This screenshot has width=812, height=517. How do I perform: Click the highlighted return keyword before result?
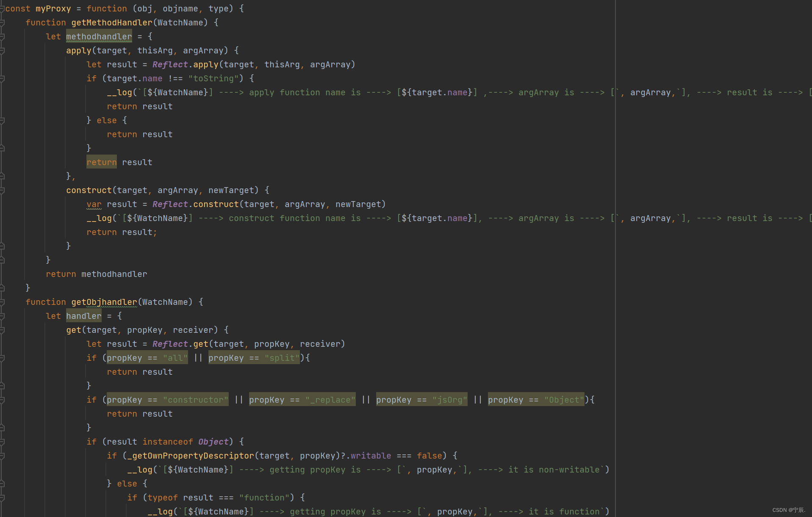(102, 162)
